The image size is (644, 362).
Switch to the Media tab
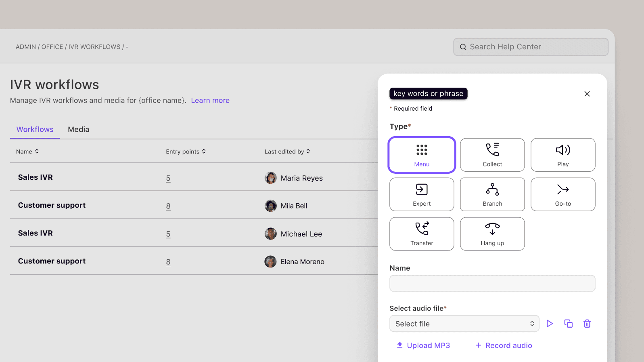[79, 130]
